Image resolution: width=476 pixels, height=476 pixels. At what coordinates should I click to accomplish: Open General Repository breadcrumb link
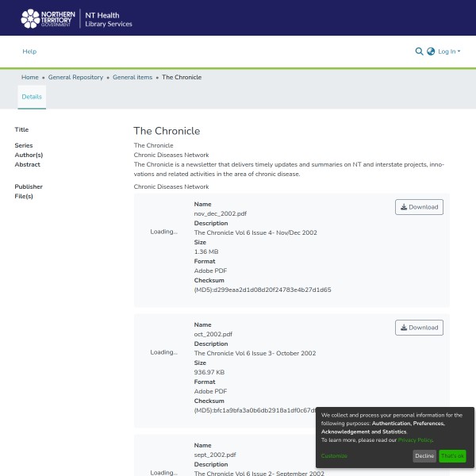pos(75,77)
